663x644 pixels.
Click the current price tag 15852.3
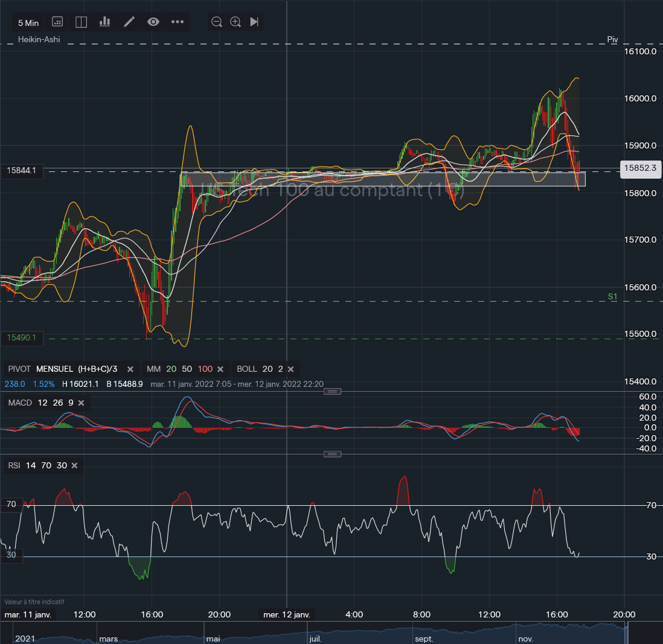point(640,168)
